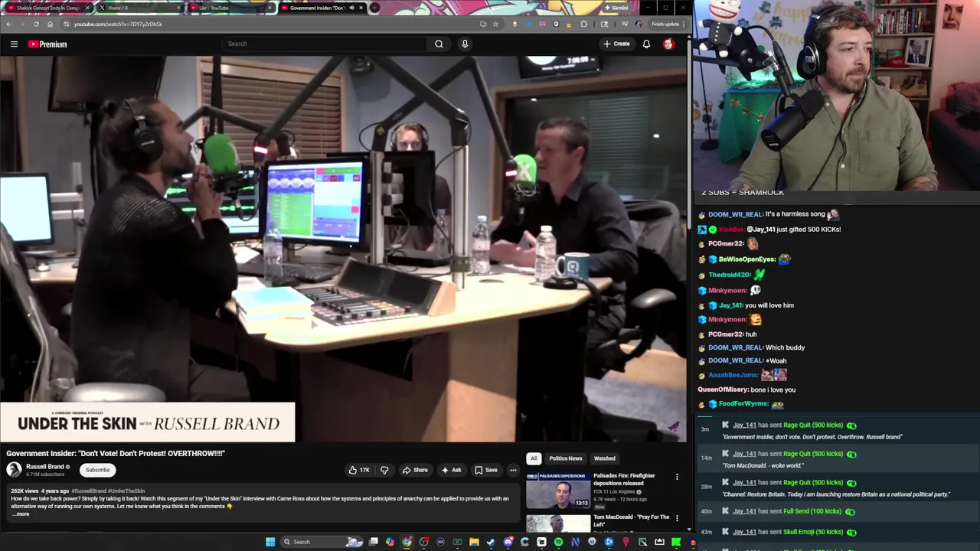The height and width of the screenshot is (551, 980).
Task: Click Finish update button in Chrome
Action: (668, 24)
